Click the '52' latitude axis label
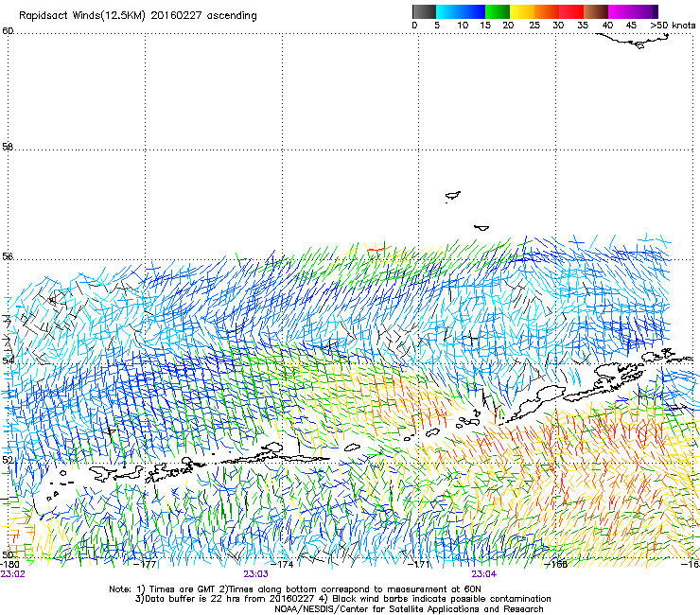The height and width of the screenshot is (615, 700). point(8,459)
